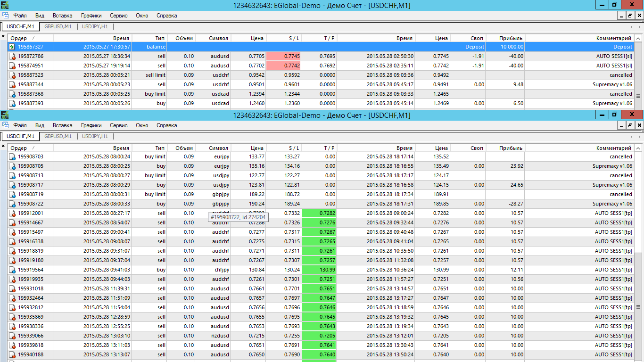
Task: Click sell order icon for 195916338
Action: pos(12,241)
